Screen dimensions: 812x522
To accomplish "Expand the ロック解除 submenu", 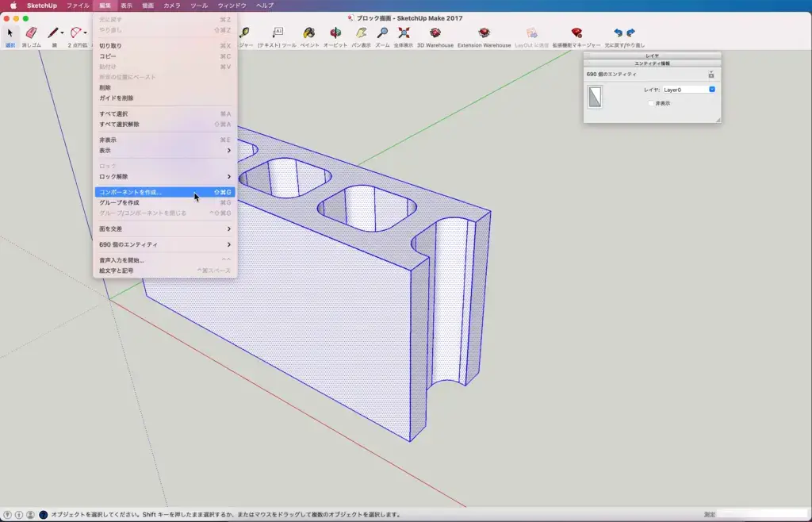I will pyautogui.click(x=165, y=177).
